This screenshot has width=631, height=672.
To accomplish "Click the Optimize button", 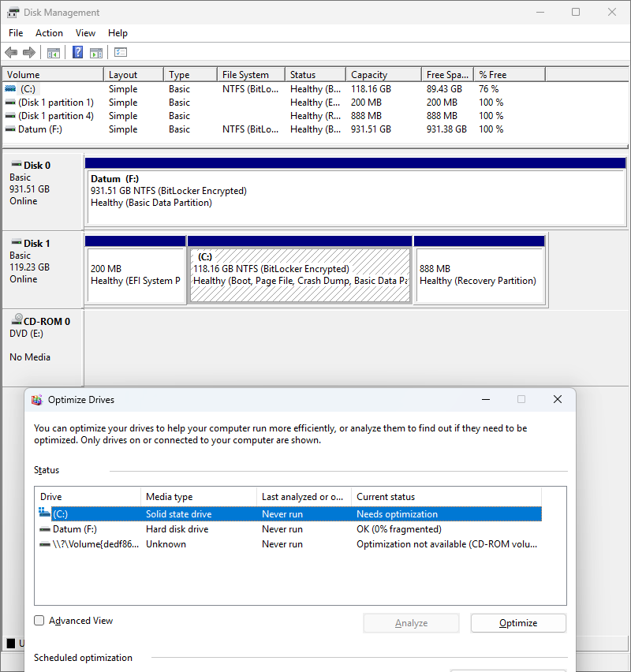I will [518, 623].
